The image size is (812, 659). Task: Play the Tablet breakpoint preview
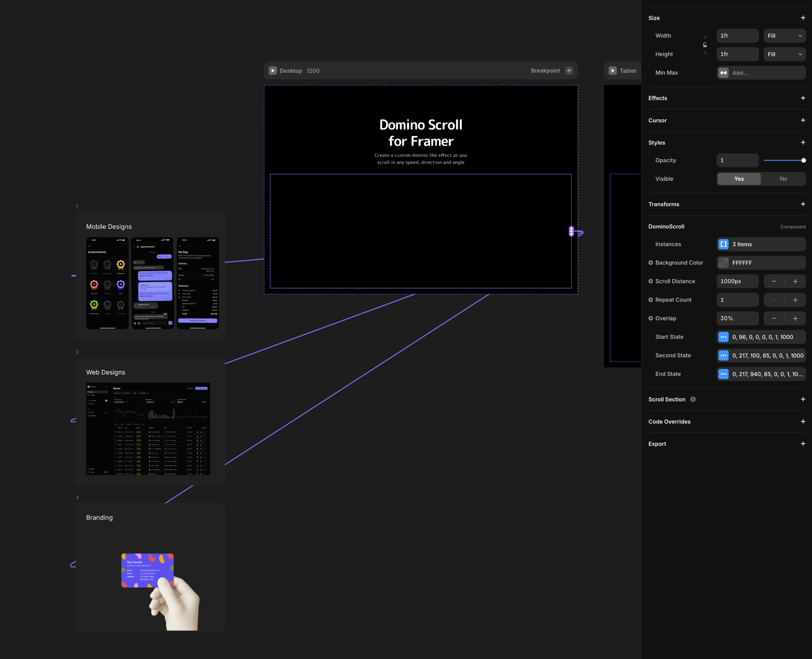613,71
